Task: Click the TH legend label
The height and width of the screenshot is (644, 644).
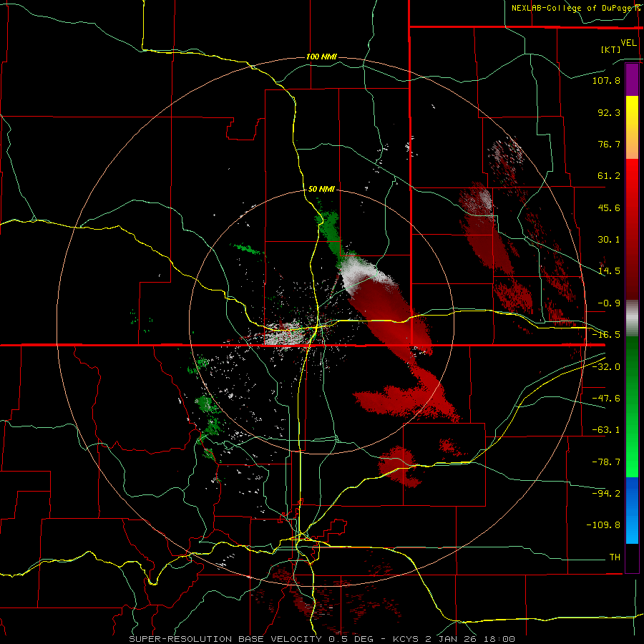Action: (x=615, y=557)
